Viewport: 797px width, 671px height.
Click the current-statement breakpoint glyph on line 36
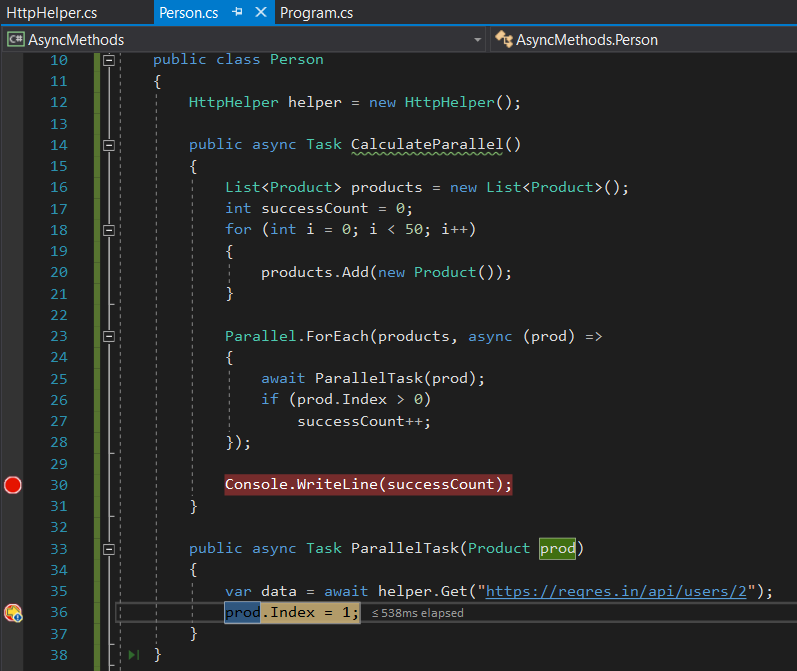point(13,613)
